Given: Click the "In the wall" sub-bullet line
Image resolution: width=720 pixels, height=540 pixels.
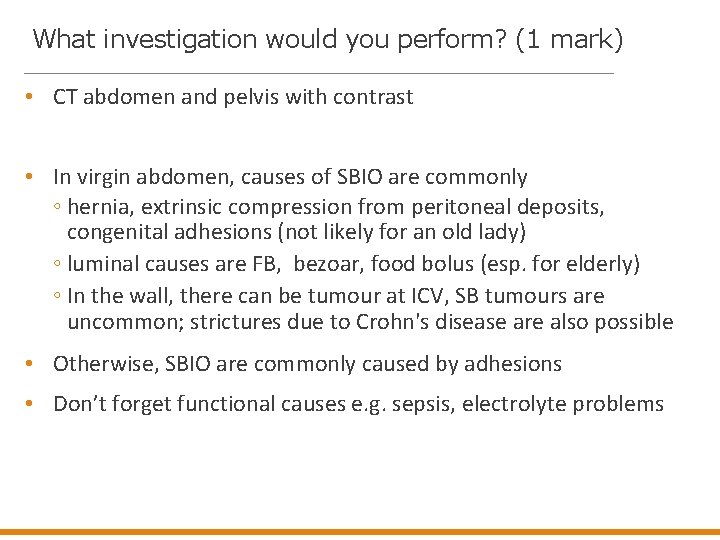Looking at the screenshot, I should 335,296.
